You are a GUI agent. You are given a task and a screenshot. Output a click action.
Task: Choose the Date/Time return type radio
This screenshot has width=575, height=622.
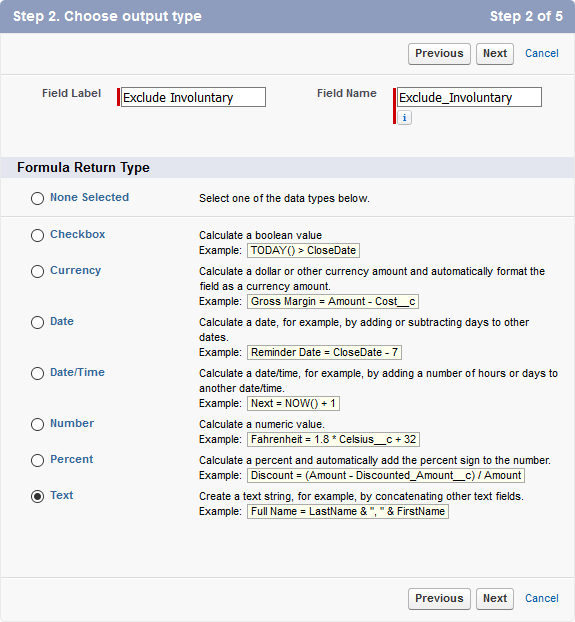pos(37,373)
